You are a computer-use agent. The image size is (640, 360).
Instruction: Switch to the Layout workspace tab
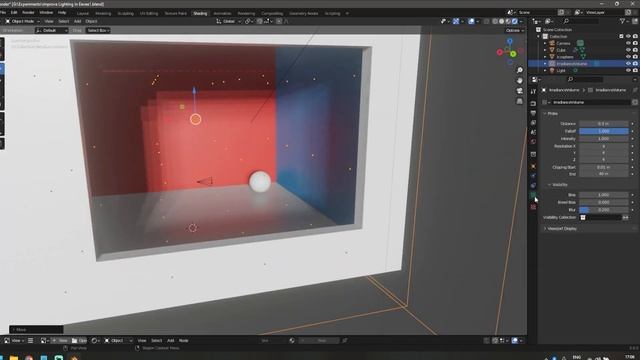(82, 13)
